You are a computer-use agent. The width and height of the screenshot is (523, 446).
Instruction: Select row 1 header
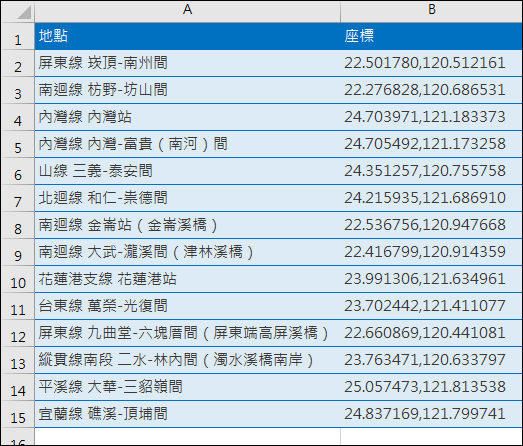[x=18, y=36]
